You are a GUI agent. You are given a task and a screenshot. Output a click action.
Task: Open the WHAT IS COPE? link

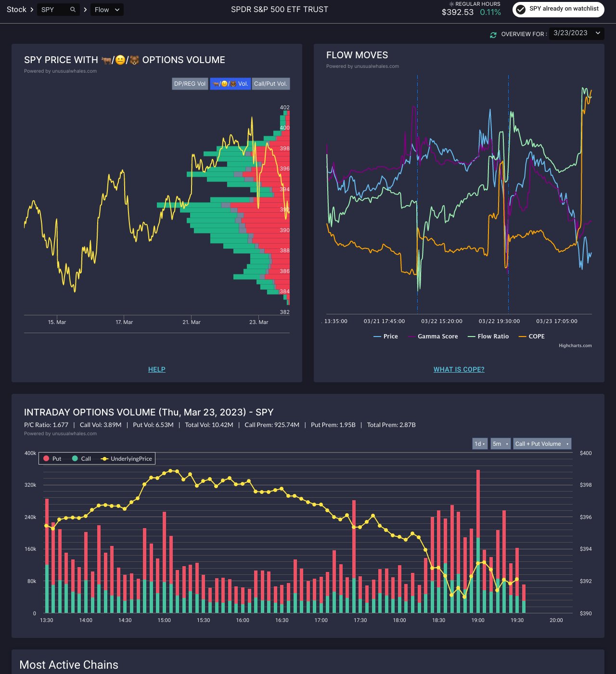[459, 369]
